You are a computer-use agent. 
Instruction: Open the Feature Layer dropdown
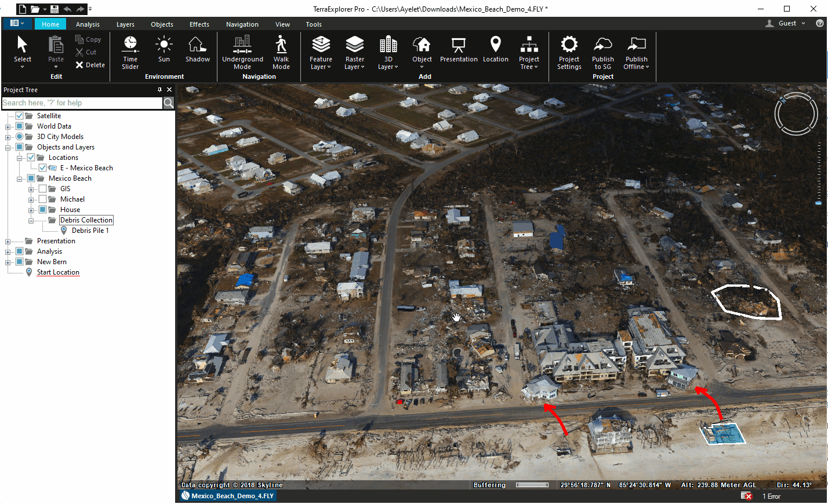click(x=321, y=52)
